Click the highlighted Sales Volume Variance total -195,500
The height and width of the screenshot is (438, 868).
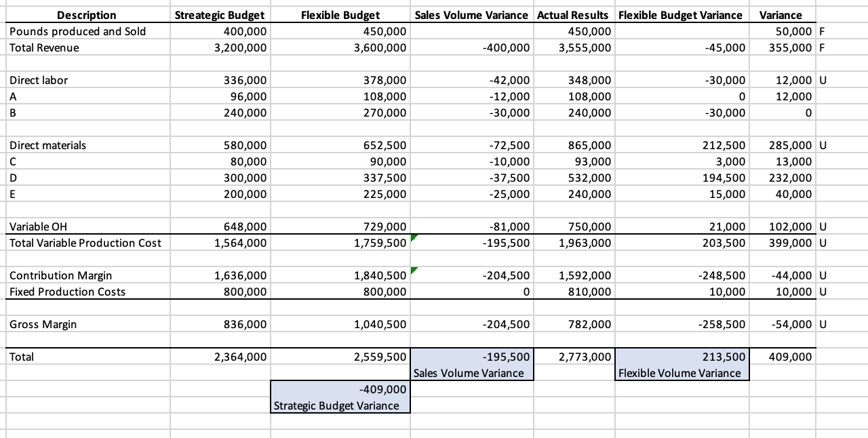pos(471,357)
